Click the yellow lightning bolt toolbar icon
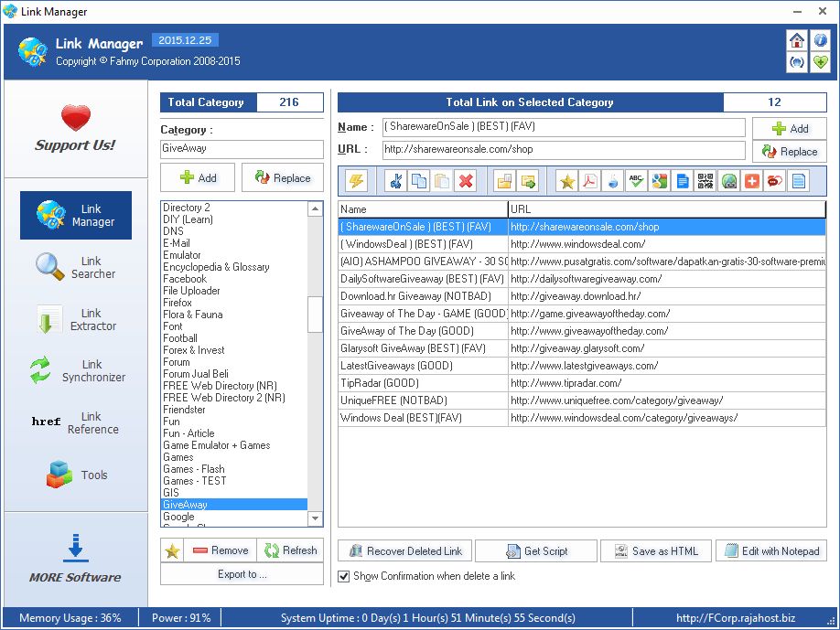Screen dimensions: 840x630 pyautogui.click(x=356, y=180)
